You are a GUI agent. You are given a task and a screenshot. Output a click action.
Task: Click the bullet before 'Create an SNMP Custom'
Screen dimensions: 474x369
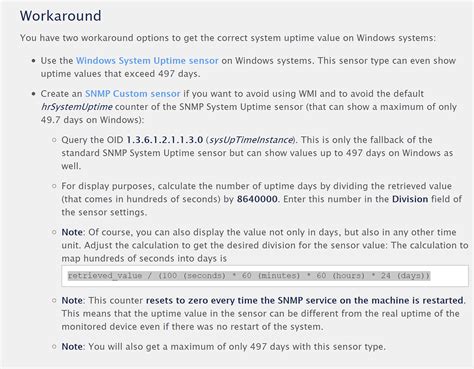pos(33,94)
